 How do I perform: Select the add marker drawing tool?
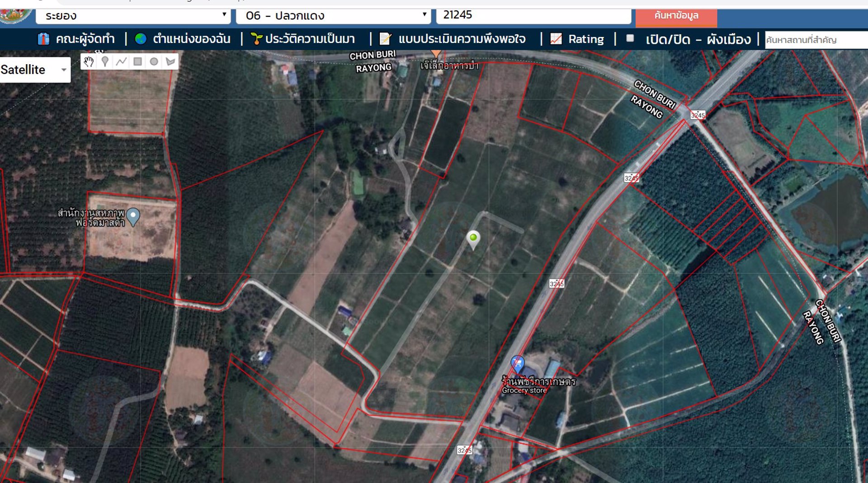pyautogui.click(x=105, y=62)
